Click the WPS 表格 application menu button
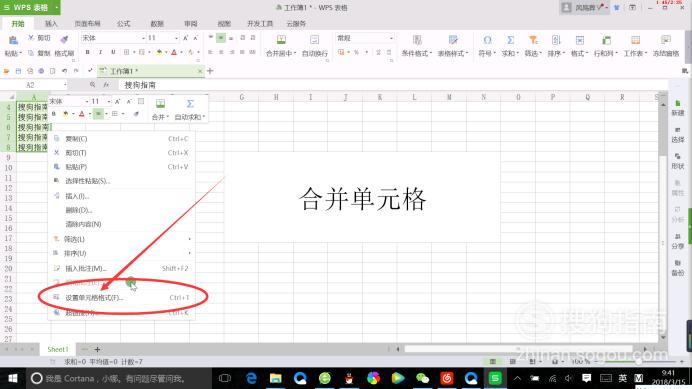The height and width of the screenshot is (389, 692). pos(30,8)
